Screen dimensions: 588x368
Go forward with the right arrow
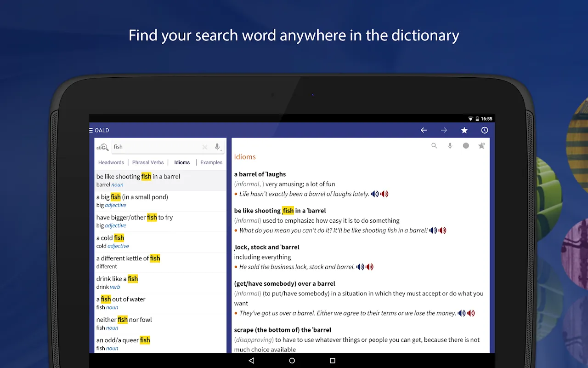(444, 130)
